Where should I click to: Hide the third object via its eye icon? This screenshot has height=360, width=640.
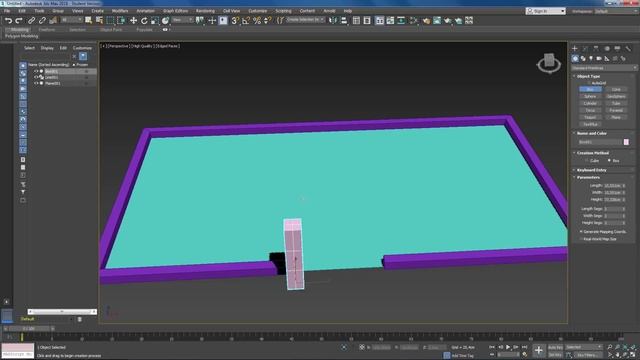(x=36, y=83)
